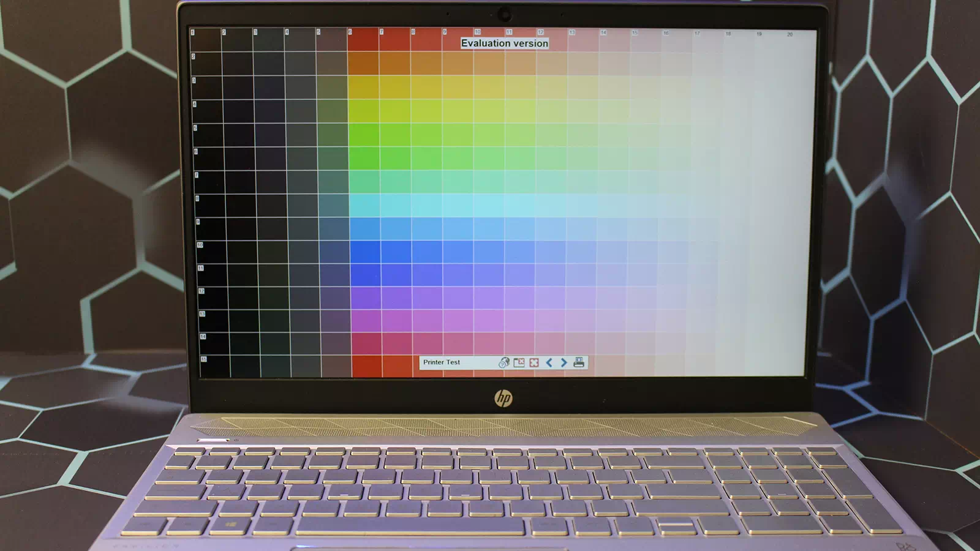Viewport: 980px width, 551px height.
Task: Click the Print icon in the Printer Test toolbar
Action: point(578,363)
